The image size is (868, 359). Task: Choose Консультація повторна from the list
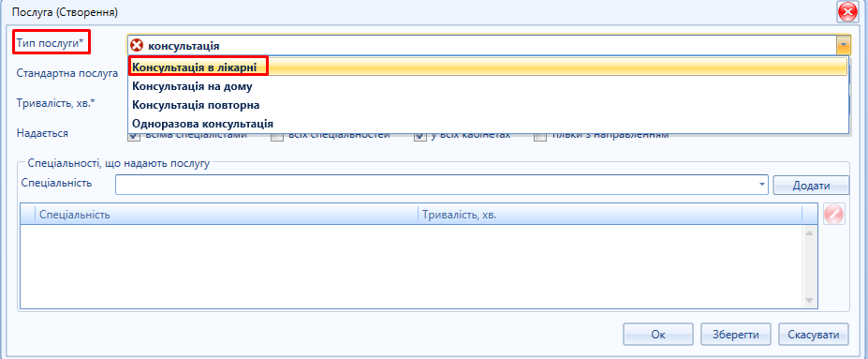pyautogui.click(x=488, y=105)
